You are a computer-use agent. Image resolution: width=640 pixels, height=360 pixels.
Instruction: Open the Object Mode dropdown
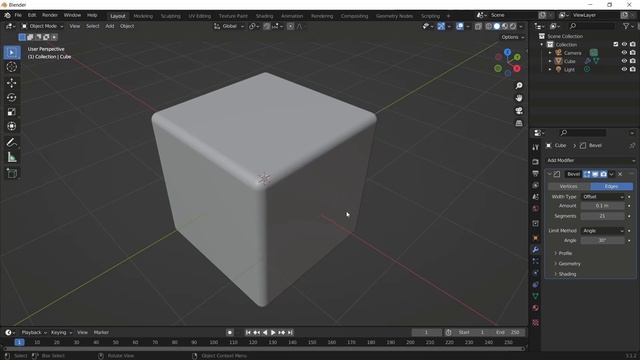point(42,26)
